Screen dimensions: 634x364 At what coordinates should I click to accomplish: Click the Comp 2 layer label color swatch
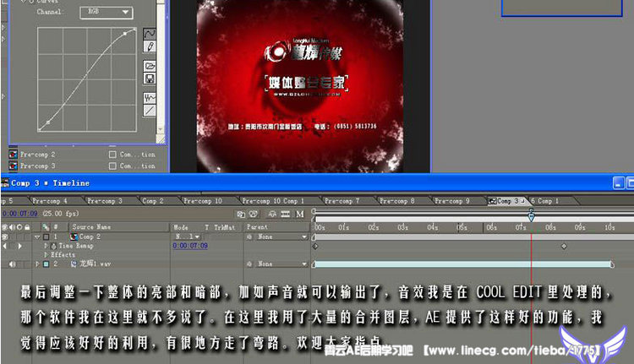pos(46,236)
